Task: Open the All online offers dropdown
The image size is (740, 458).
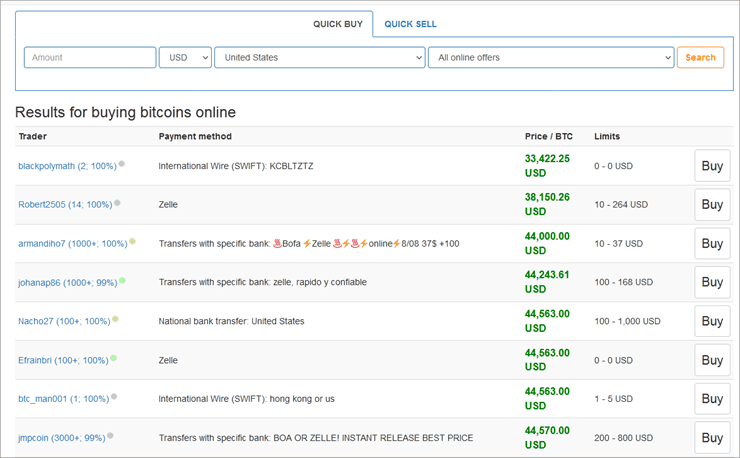Action: tap(550, 58)
